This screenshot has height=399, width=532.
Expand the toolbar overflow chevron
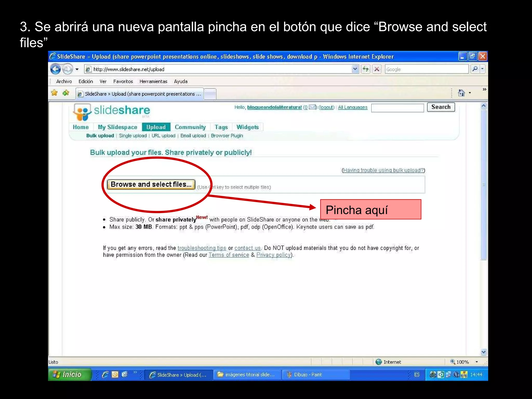pos(484,89)
